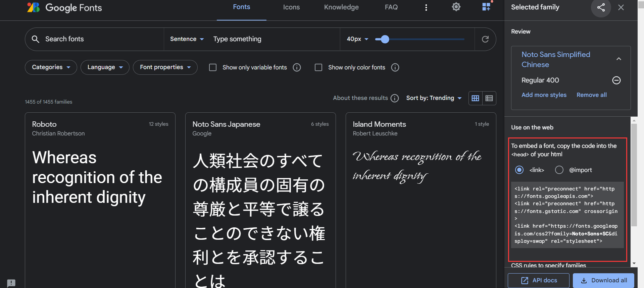Click Remove all link

pyautogui.click(x=592, y=95)
